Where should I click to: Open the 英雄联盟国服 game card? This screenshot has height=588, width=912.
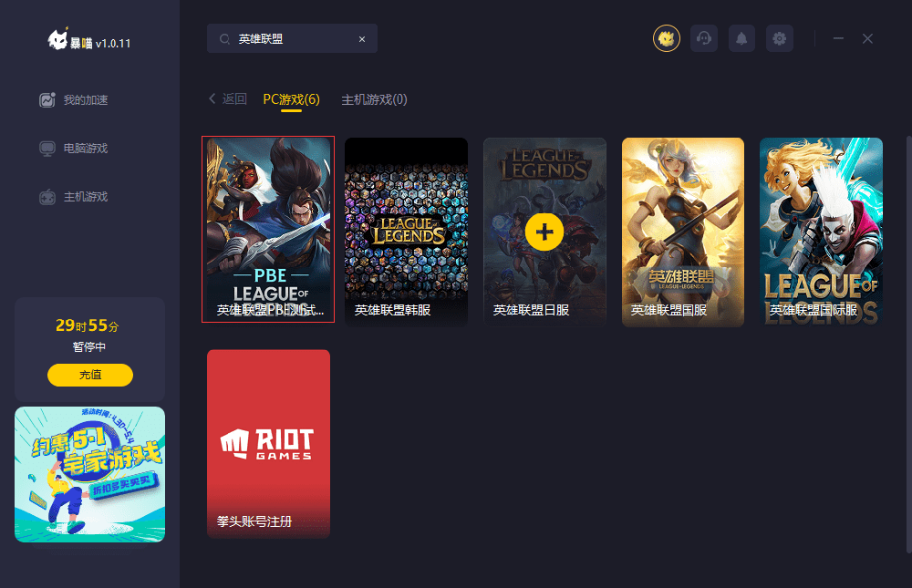click(x=683, y=232)
